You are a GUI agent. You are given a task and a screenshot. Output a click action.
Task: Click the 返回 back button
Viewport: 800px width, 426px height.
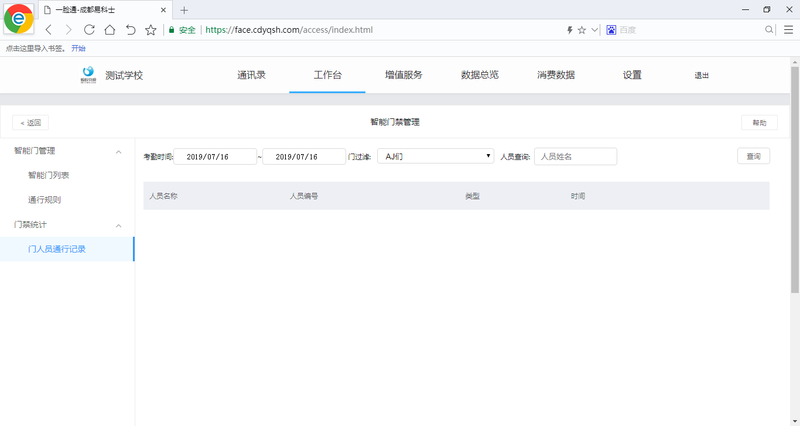30,123
